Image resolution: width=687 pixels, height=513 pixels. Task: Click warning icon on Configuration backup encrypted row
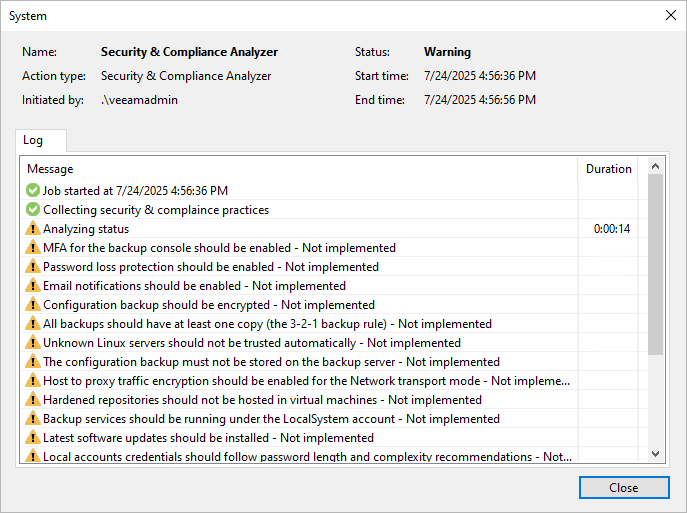pyautogui.click(x=33, y=304)
